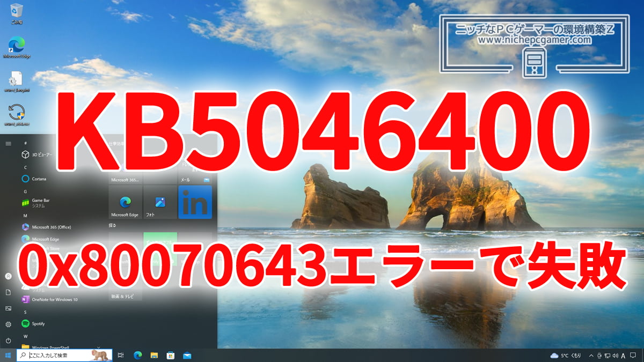Open the Microsoft Edge tile
Screen dimensions: 644x362
tap(126, 202)
